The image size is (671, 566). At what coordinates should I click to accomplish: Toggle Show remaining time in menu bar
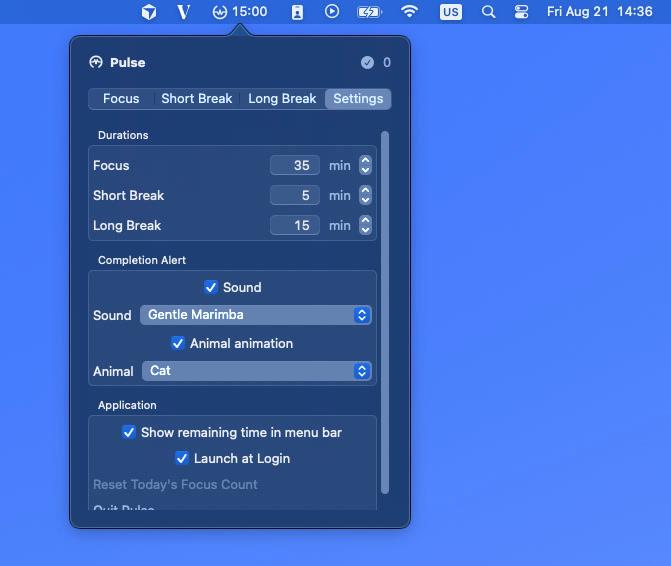pos(129,432)
